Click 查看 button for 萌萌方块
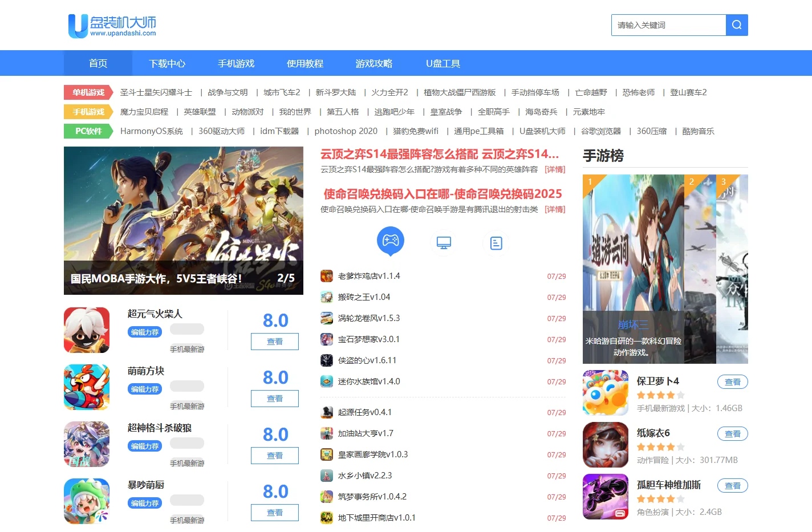The height and width of the screenshot is (532, 812). [x=275, y=399]
